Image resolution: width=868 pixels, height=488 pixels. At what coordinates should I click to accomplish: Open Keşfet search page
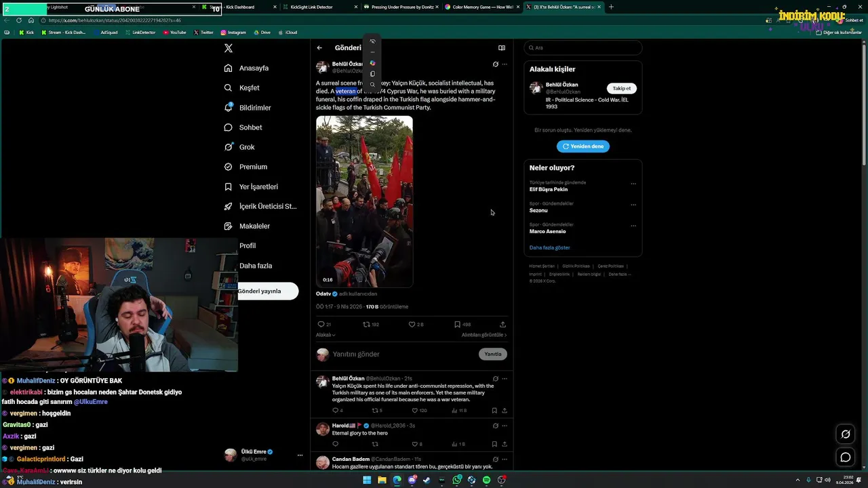pyautogui.click(x=242, y=88)
